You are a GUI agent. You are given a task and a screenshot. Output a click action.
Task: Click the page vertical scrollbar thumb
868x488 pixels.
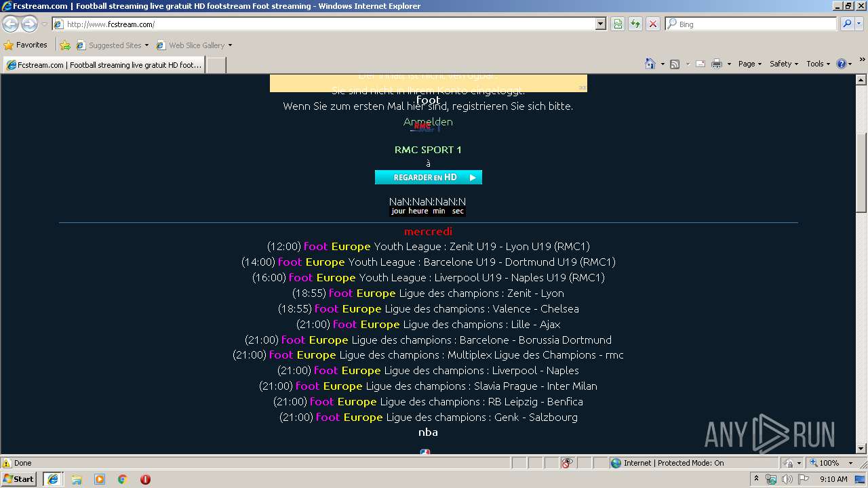[x=861, y=171]
